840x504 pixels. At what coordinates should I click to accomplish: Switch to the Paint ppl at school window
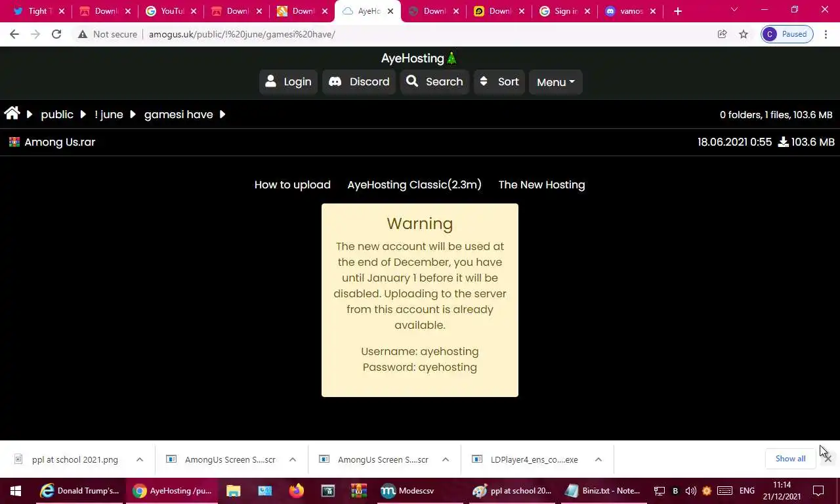click(x=513, y=491)
